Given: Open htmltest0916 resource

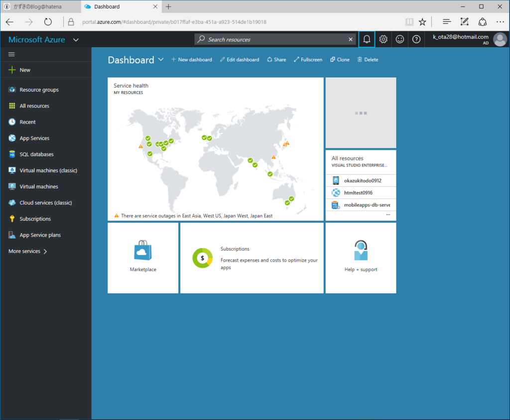Looking at the screenshot, I should click(361, 193).
